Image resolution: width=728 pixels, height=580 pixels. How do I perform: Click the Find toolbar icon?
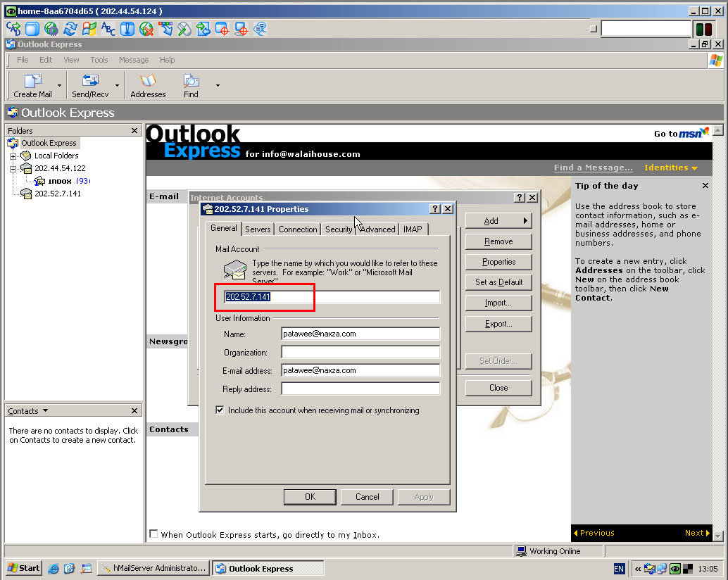pyautogui.click(x=191, y=86)
